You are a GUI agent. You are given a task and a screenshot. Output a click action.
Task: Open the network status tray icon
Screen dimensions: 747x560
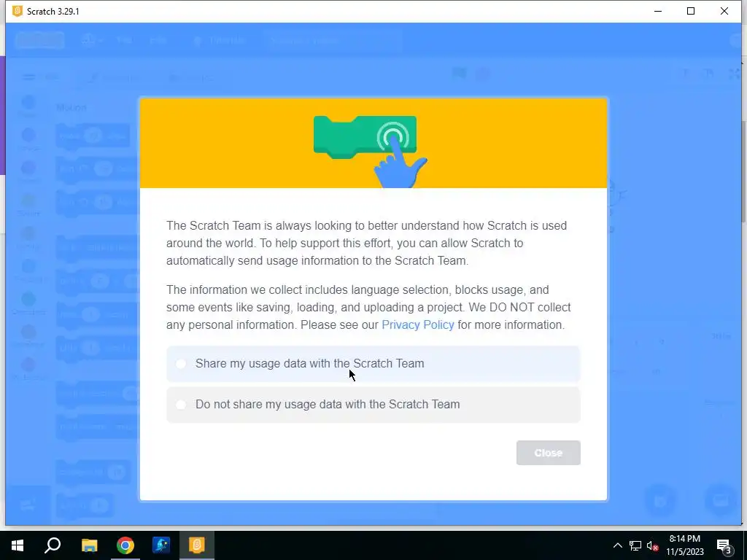click(635, 545)
